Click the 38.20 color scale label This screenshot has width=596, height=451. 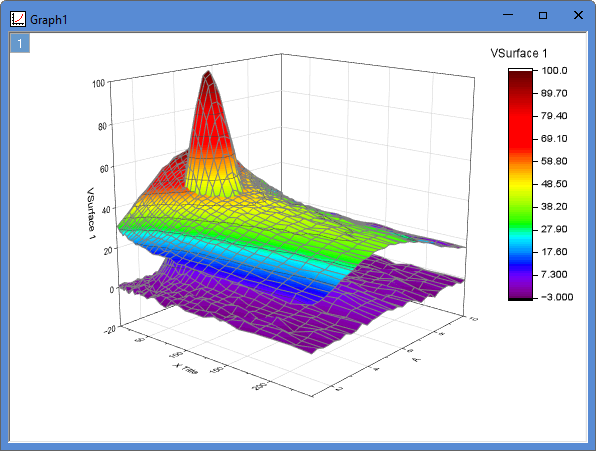[x=554, y=207]
